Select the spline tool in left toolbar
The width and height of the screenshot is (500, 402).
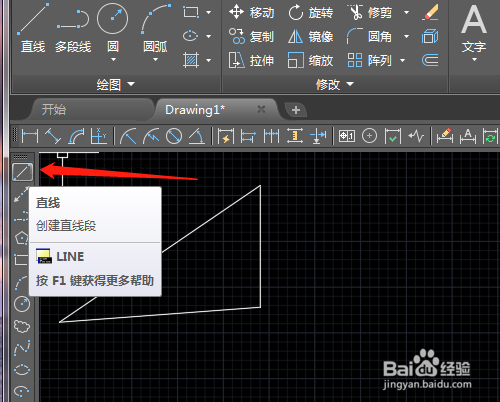tap(22, 348)
